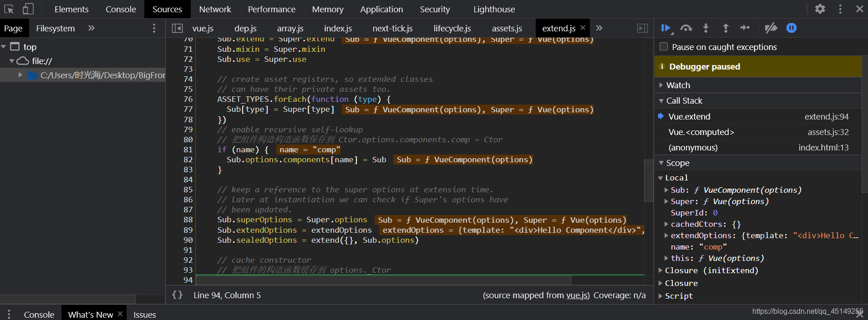Image resolution: width=868 pixels, height=320 pixels.
Task: Open navigator three-dot menu
Action: click(154, 28)
